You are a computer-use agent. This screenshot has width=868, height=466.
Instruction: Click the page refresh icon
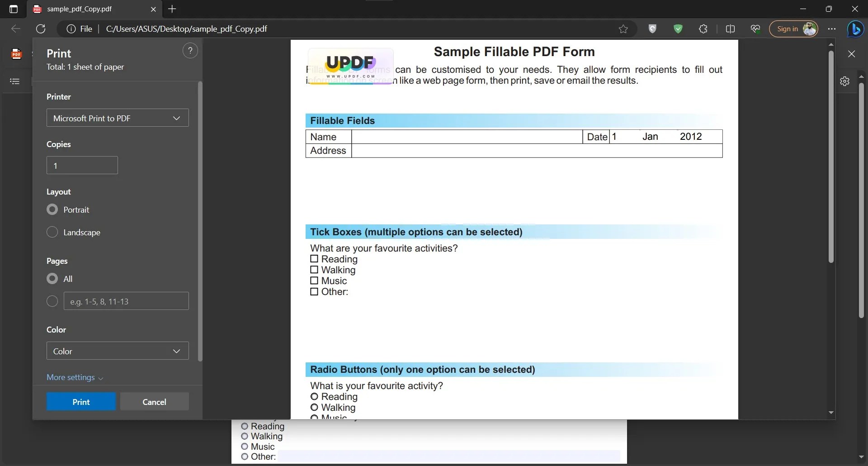click(41, 29)
